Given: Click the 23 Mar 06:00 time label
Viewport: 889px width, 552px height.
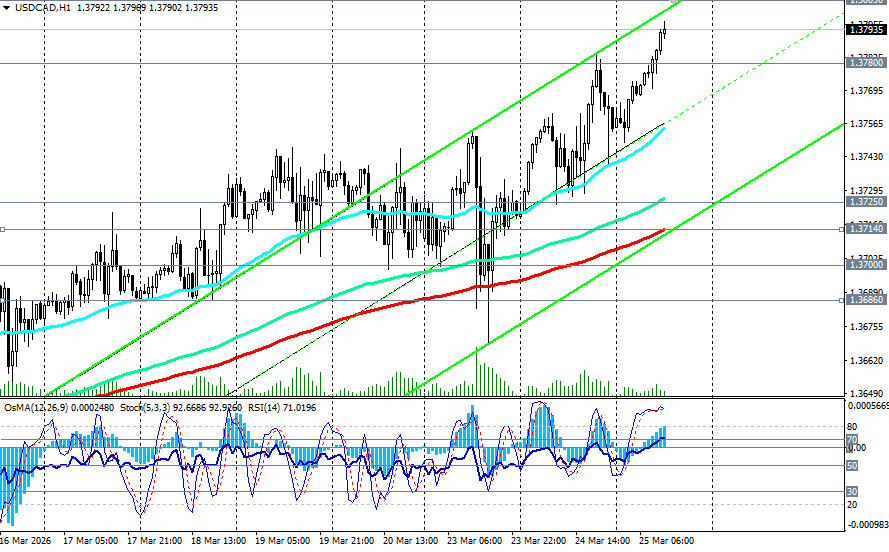Looking at the screenshot, I should (475, 541).
